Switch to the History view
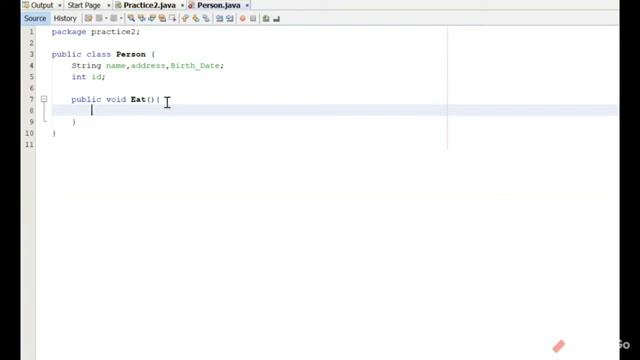Viewport: 640px width, 360px height. pyautogui.click(x=65, y=18)
